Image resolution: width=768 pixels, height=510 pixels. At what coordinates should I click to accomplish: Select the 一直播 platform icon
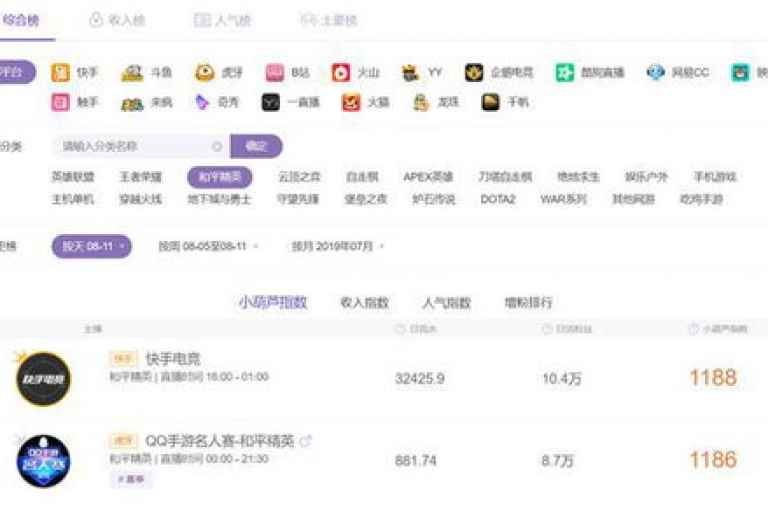click(x=270, y=102)
